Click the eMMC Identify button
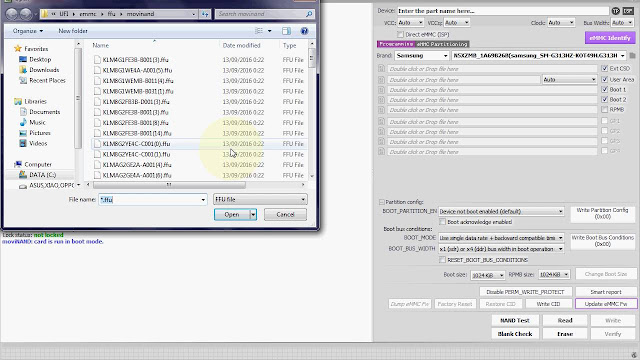 pyautogui.click(x=610, y=38)
